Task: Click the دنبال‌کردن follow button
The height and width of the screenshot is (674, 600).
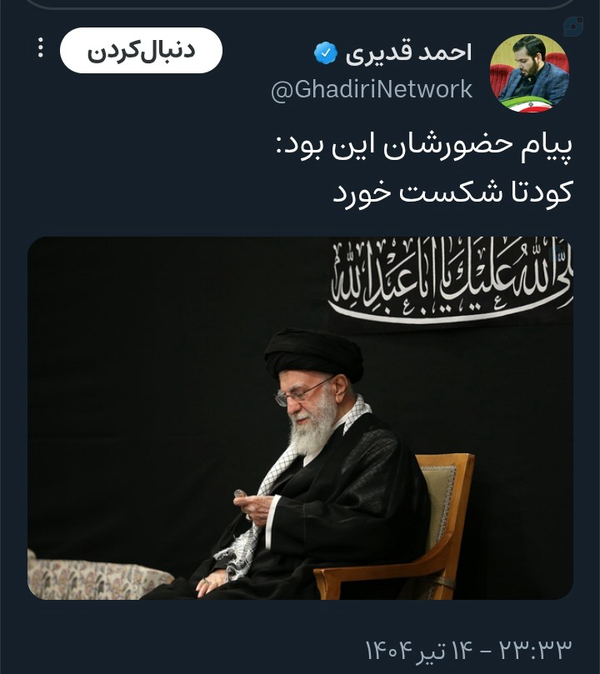Action: tap(141, 50)
